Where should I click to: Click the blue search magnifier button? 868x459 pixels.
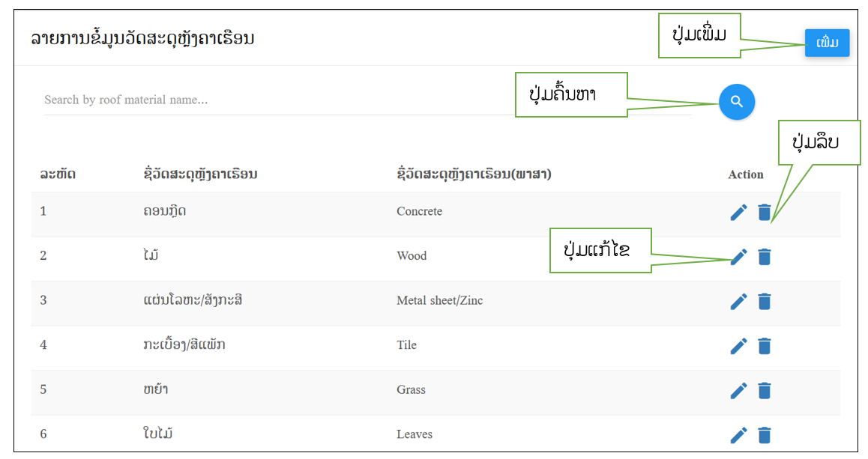(x=736, y=102)
